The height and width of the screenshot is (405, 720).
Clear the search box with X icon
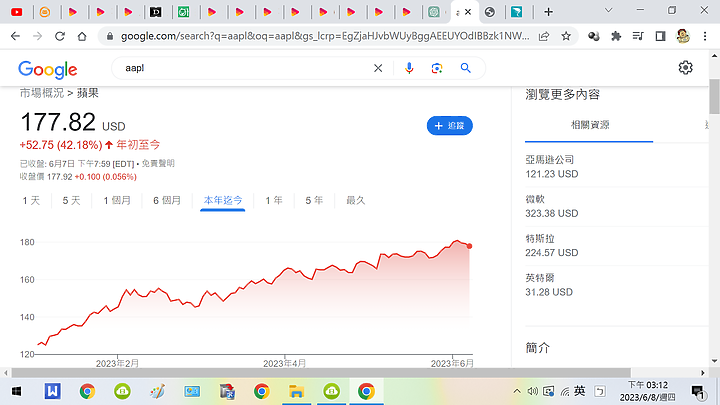[378, 68]
